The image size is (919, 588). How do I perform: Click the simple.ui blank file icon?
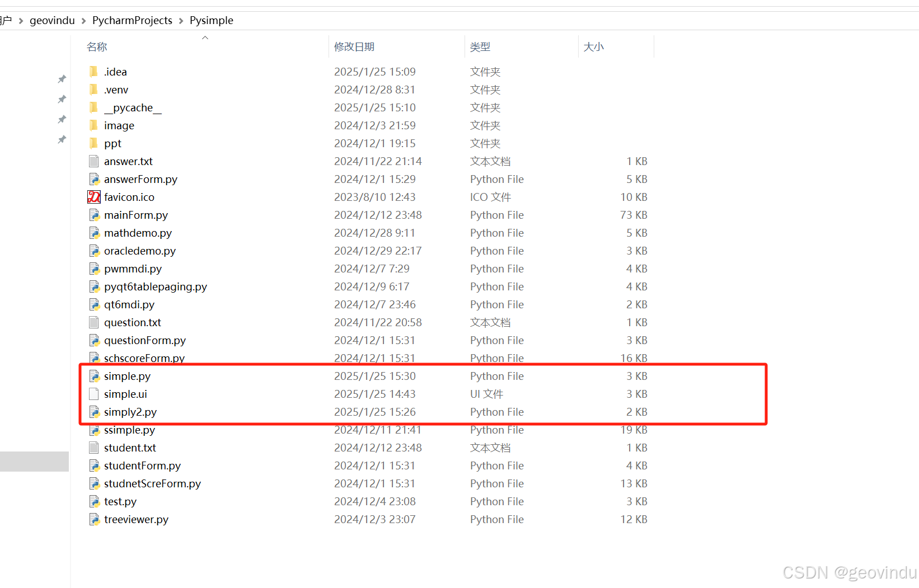(94, 394)
